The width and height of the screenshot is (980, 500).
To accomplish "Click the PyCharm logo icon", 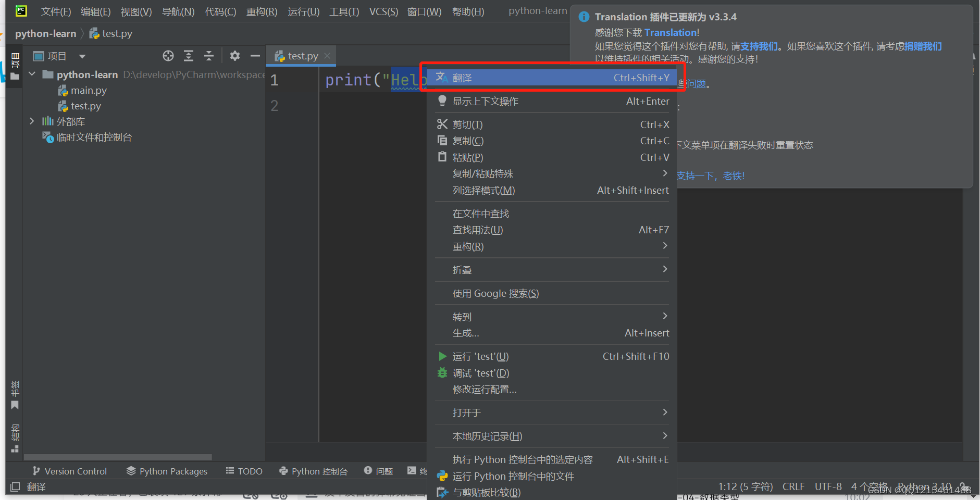I will [x=21, y=11].
